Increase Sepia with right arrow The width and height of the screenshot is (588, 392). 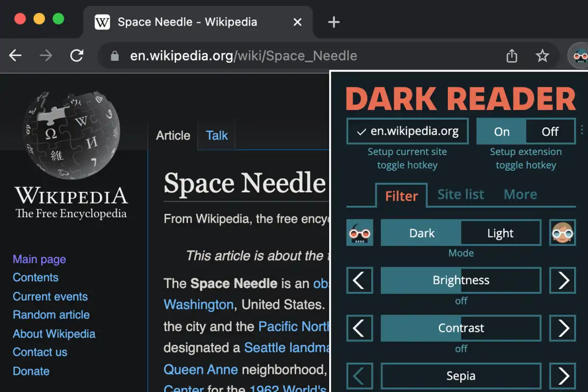(x=562, y=376)
